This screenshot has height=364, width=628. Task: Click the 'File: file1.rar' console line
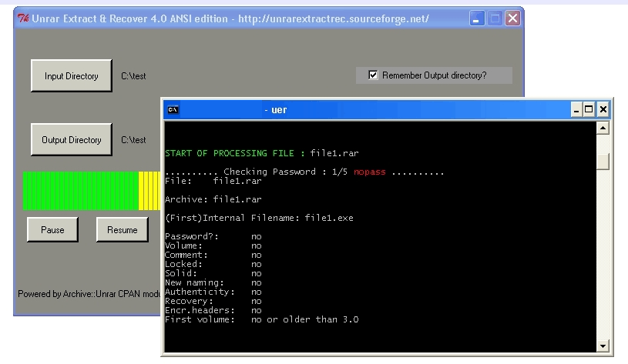213,181
